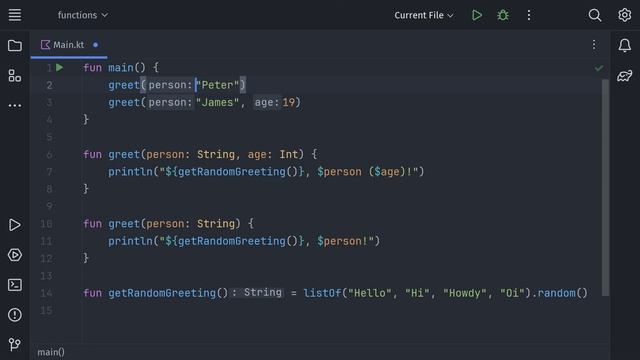Open the functions project dropdown
The height and width of the screenshot is (360, 640).
pyautogui.click(x=83, y=15)
